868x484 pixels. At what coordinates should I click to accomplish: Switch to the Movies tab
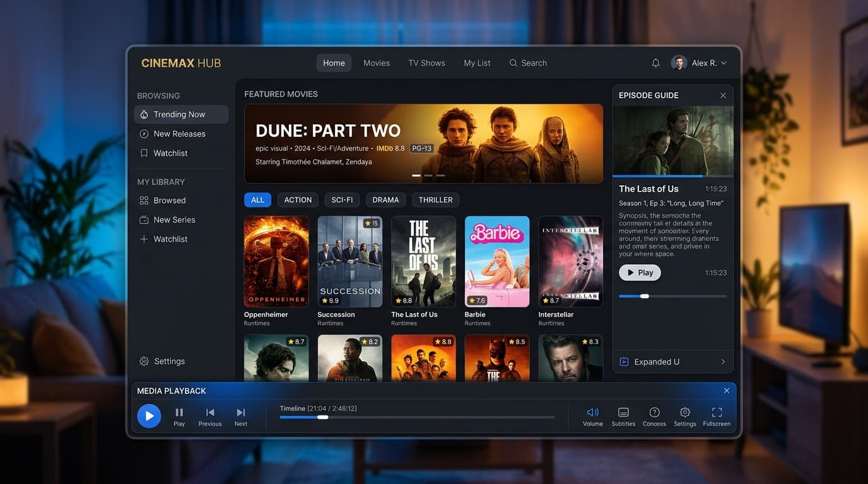coord(377,63)
